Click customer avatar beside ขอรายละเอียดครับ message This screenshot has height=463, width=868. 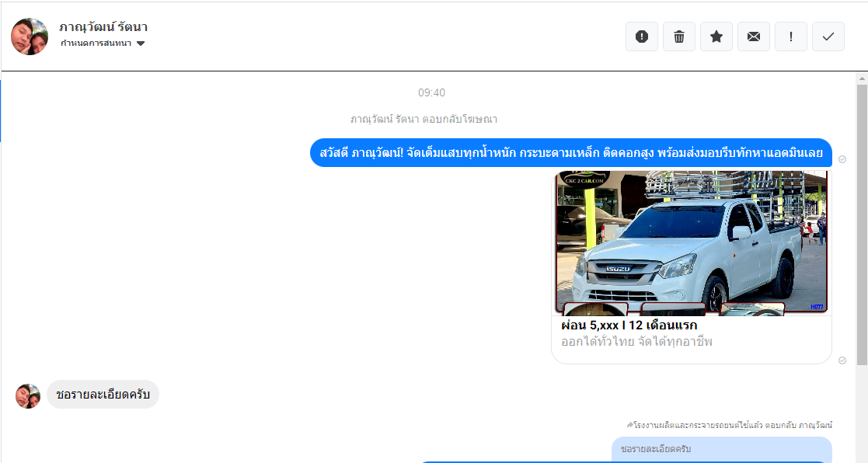28,396
